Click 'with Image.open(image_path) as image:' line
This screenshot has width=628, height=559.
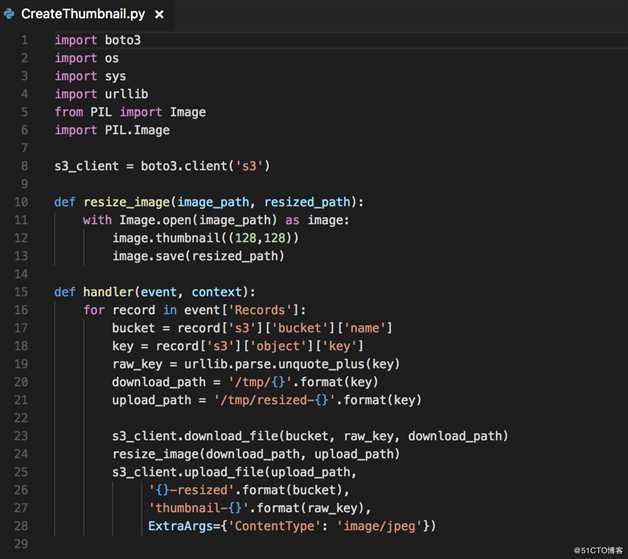pyautogui.click(x=216, y=220)
